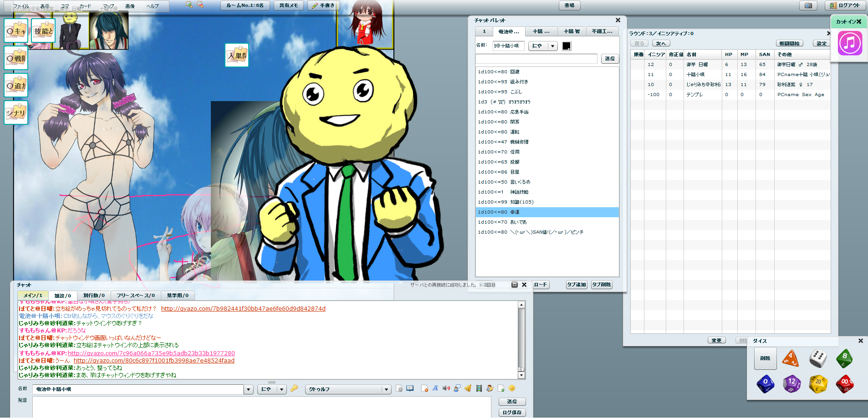
Task: Select the 不細工 chat palette tab
Action: click(602, 31)
